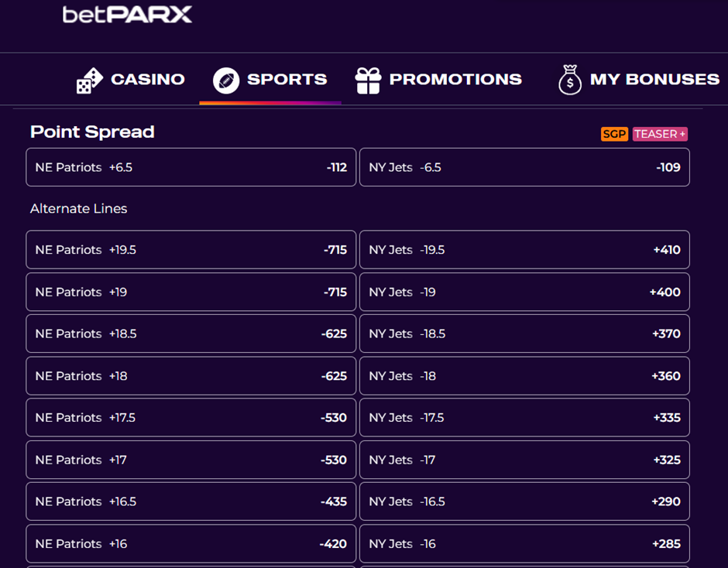Open the SGP badge
728x568 pixels.
613,134
